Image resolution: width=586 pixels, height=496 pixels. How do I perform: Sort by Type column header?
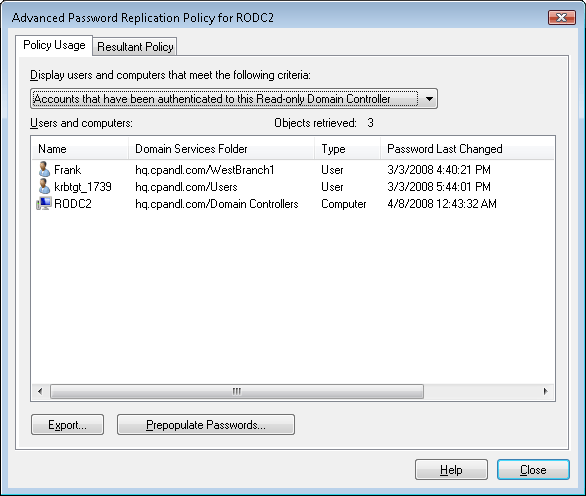point(348,149)
